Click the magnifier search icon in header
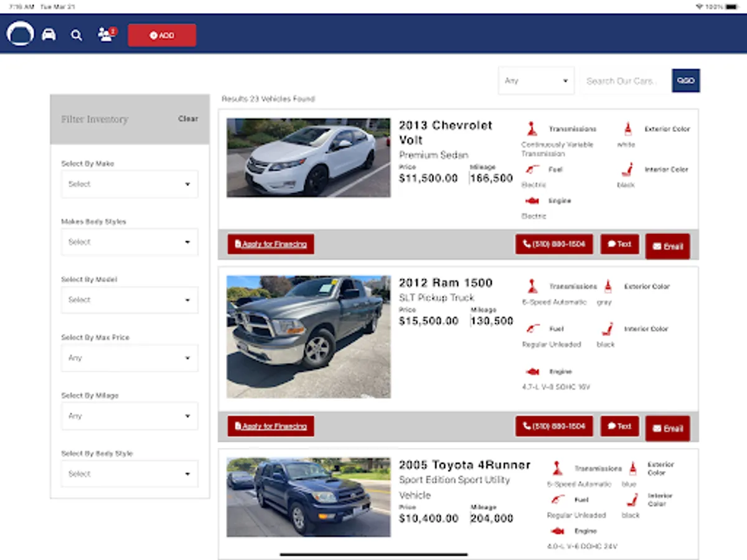 (77, 35)
